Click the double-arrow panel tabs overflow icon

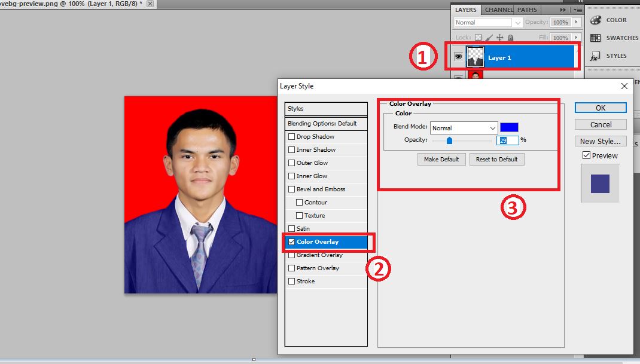pos(563,10)
